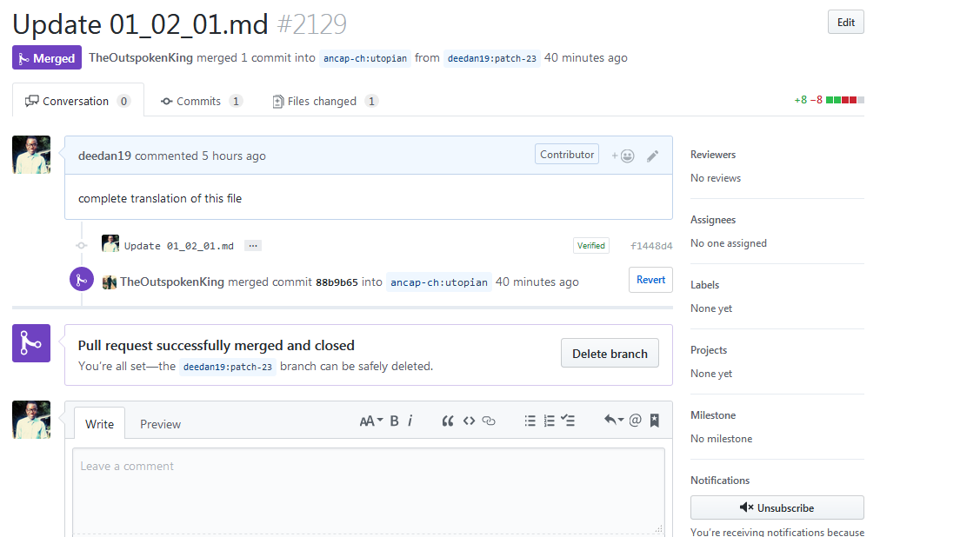Insert reference with bookmark icon
This screenshot has width=980, height=537.
[655, 421]
